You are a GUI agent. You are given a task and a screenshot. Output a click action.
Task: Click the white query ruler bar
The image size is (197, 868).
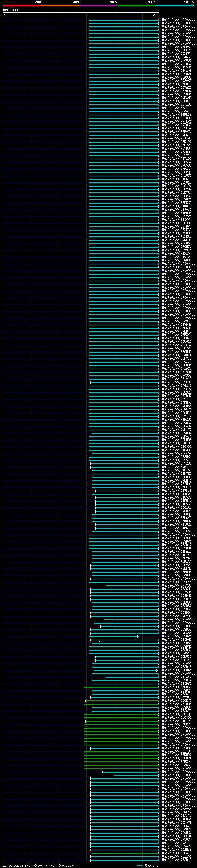point(81,12)
